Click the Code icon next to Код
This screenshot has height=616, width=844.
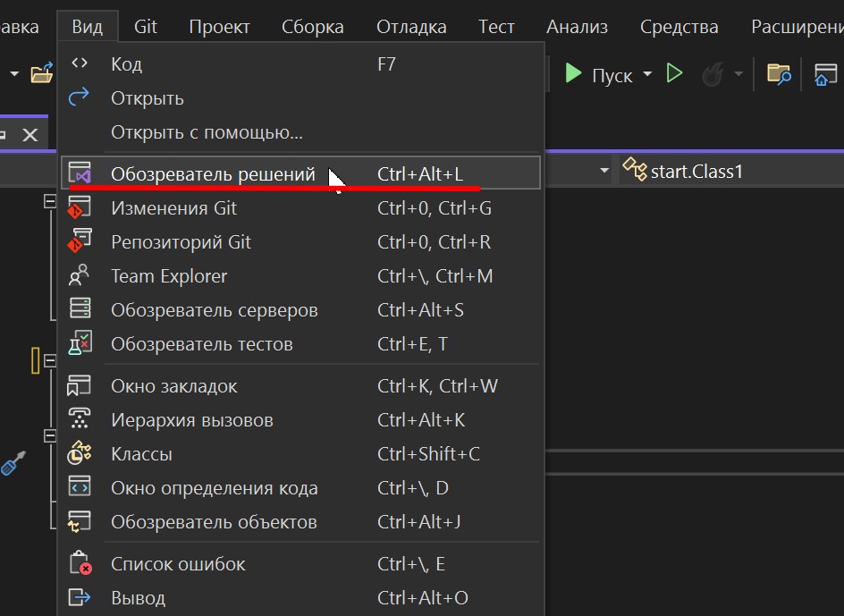80,63
